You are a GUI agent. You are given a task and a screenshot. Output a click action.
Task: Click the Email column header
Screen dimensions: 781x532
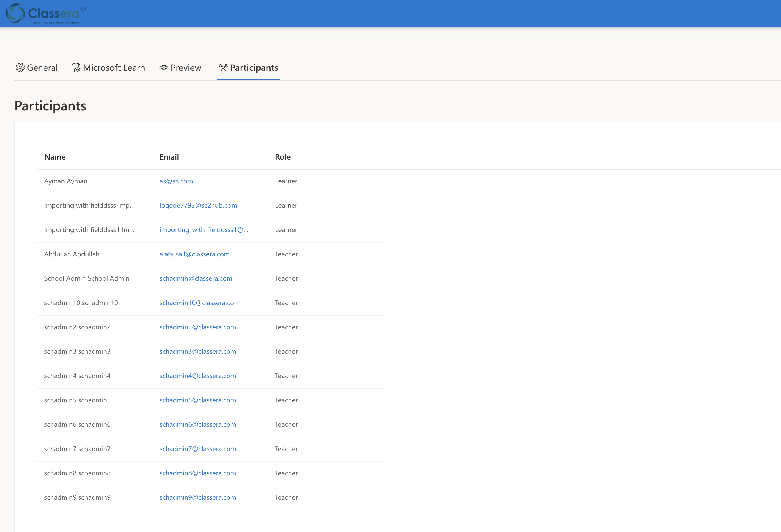pyautogui.click(x=169, y=157)
